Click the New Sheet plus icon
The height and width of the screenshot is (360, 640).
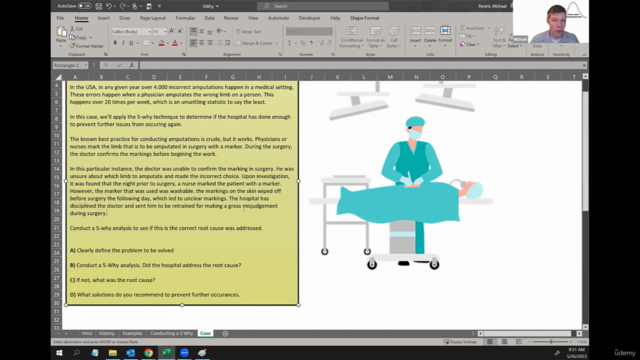click(225, 333)
